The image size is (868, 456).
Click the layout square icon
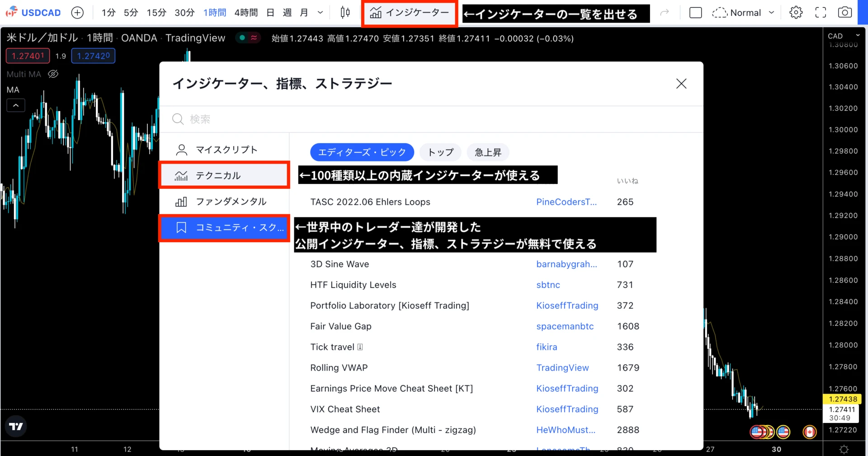[695, 13]
